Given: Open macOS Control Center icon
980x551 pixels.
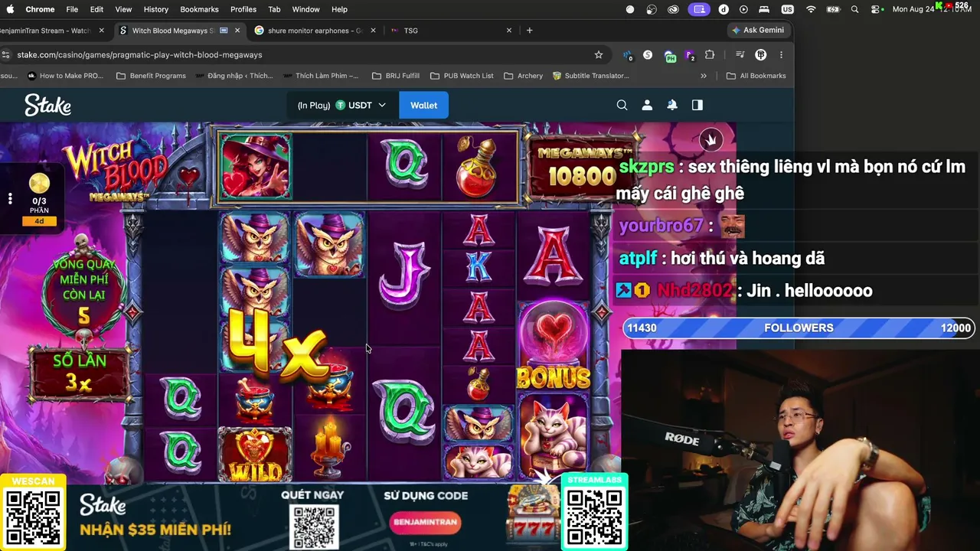Looking at the screenshot, I should click(877, 9).
